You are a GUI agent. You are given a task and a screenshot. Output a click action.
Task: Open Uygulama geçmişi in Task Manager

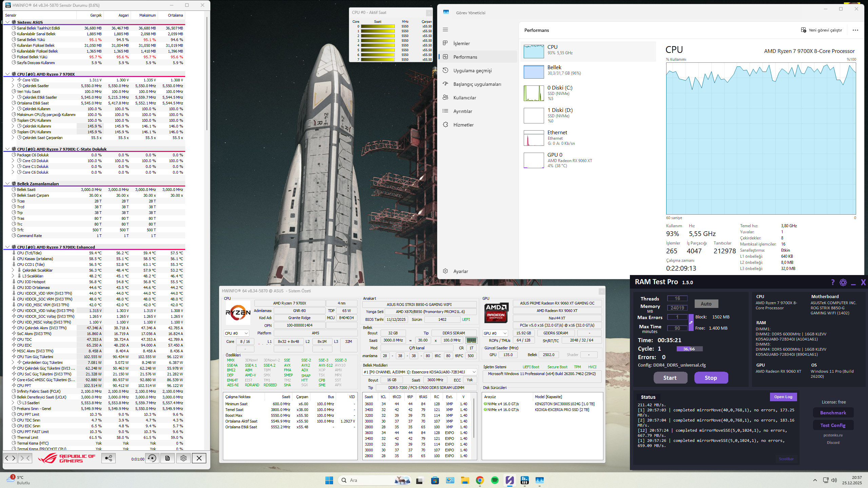478,71
